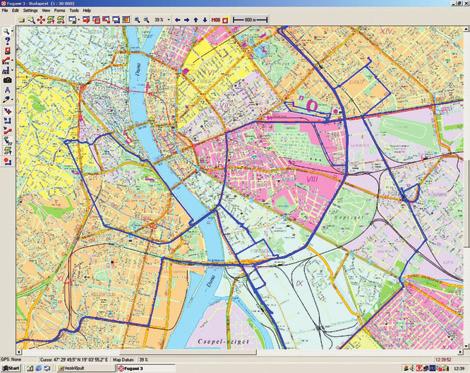Pick the text label 'A' tool
The image size is (470, 373).
[x=7, y=90]
